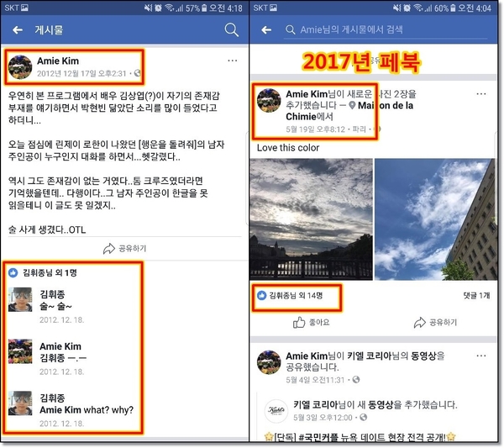
Task: Tap globe icon beside 5월 3일 오후12:00
Action: tap(363, 418)
